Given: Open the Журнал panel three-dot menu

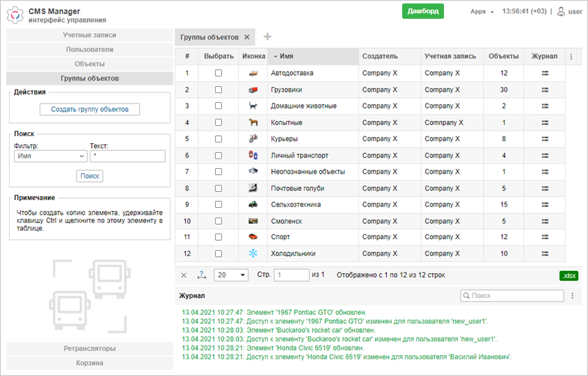Looking at the screenshot, I should (x=572, y=296).
